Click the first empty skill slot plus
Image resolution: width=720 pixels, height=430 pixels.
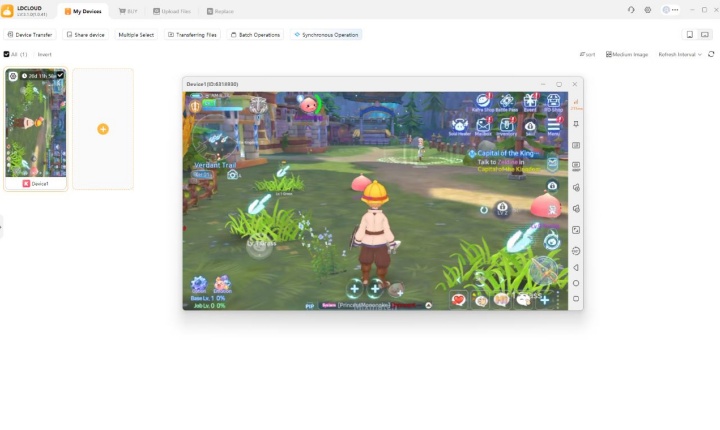click(354, 289)
